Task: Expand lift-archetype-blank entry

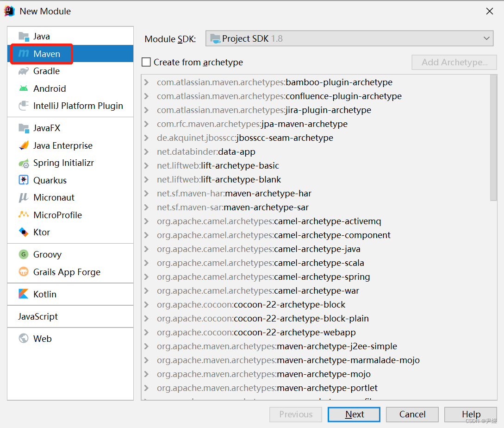Action: pyautogui.click(x=147, y=180)
